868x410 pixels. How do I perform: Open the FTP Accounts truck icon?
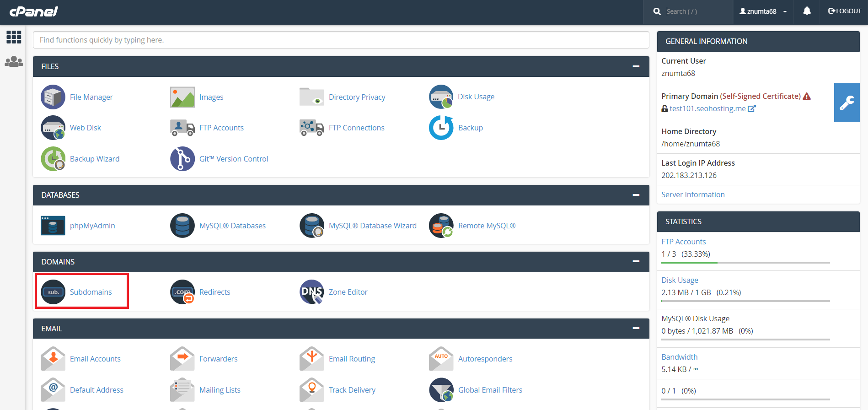coord(182,128)
